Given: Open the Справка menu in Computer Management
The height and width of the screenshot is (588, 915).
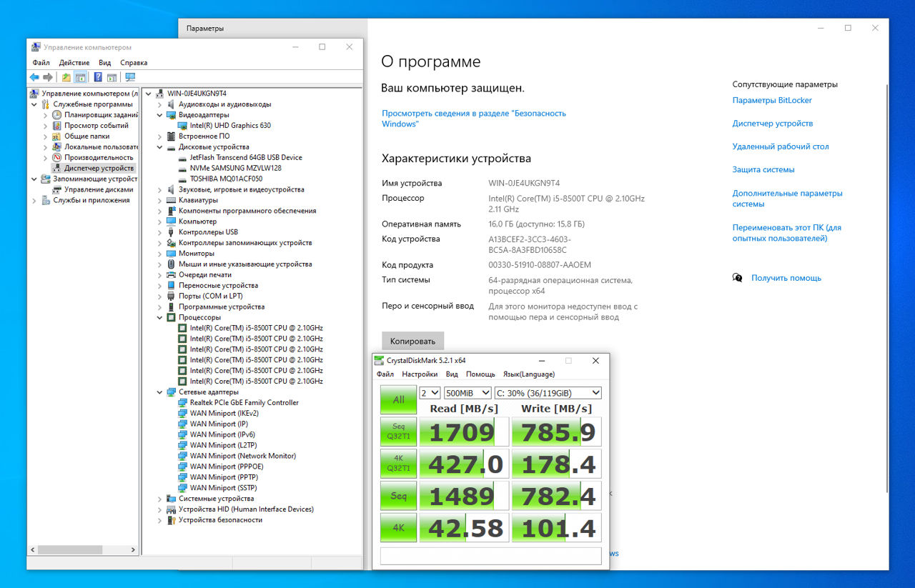Looking at the screenshot, I should point(134,62).
